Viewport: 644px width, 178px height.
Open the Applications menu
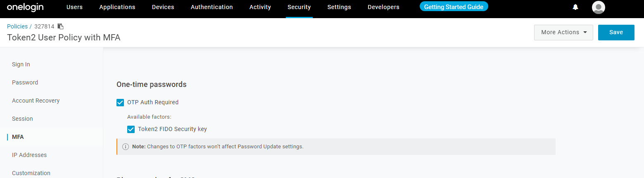pos(117,7)
